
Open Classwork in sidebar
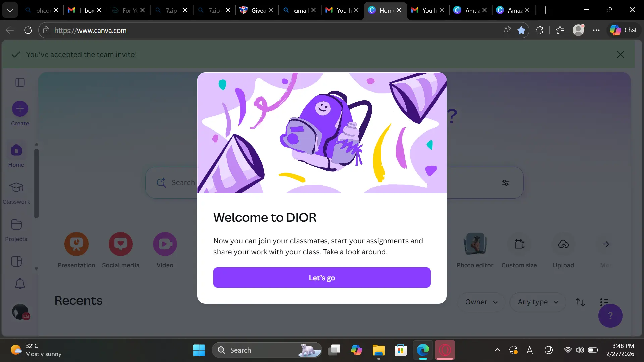coord(16,193)
